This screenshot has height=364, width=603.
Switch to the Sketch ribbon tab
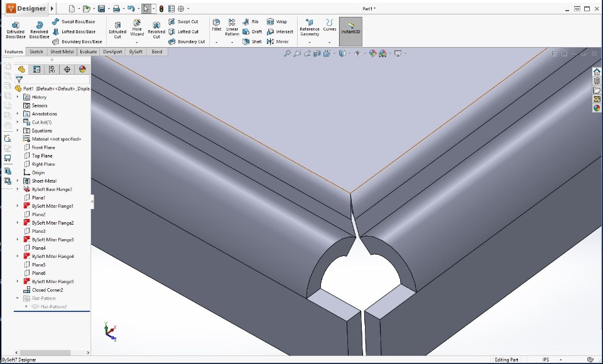point(36,51)
